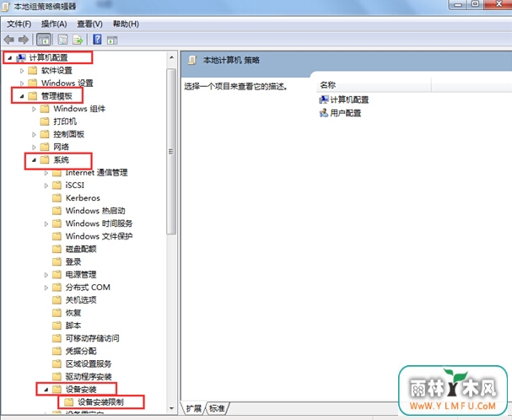Select the Windows 设置 tree item

67,83
